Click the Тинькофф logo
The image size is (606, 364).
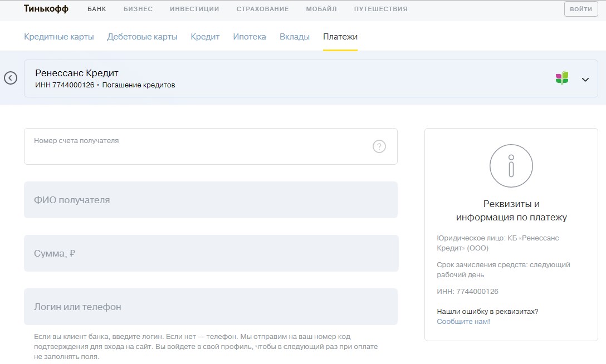46,9
